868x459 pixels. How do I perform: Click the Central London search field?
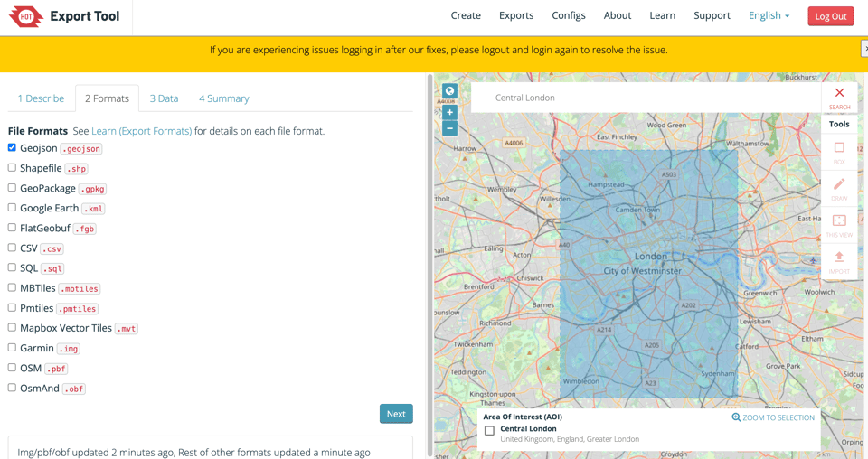pyautogui.click(x=646, y=98)
